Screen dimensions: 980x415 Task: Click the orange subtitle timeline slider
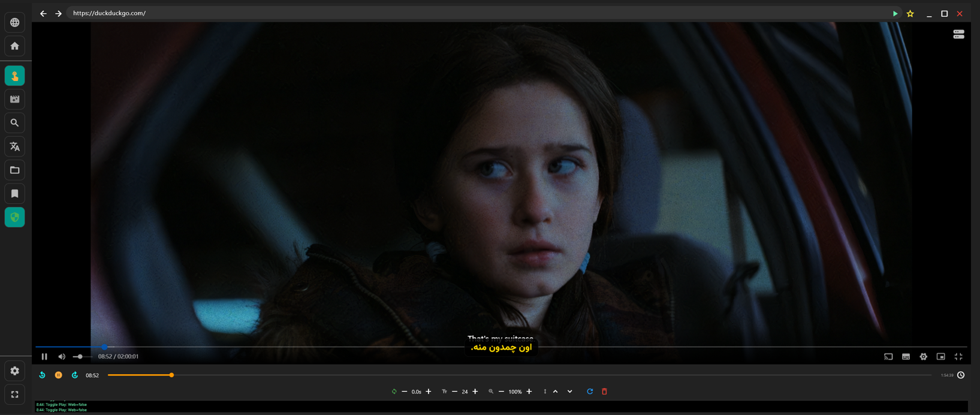171,375
